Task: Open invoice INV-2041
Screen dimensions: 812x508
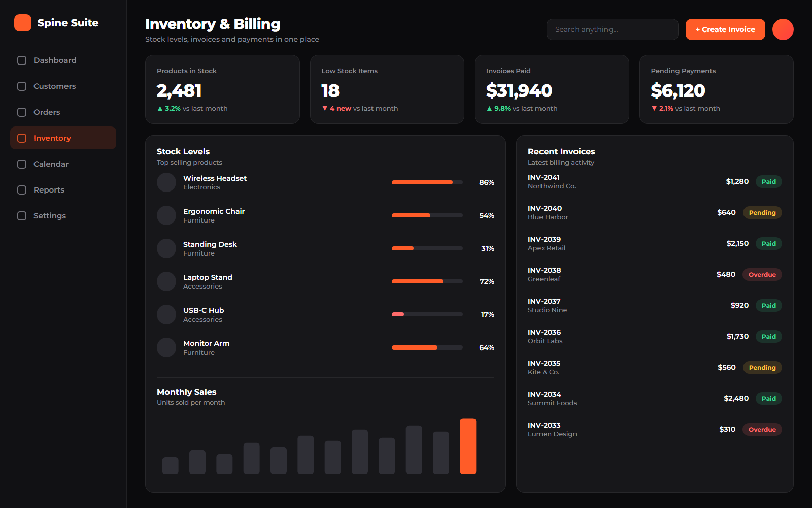Action: pos(655,181)
